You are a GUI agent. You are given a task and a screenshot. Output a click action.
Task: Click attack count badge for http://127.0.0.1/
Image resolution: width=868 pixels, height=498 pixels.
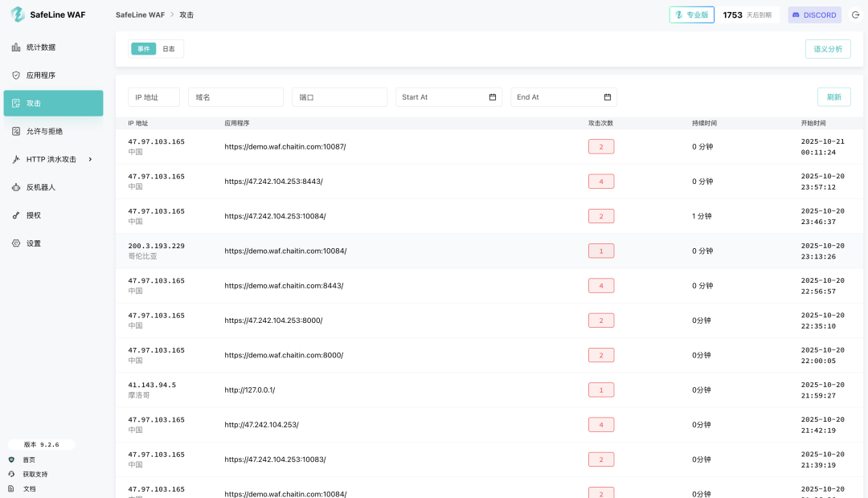click(601, 390)
